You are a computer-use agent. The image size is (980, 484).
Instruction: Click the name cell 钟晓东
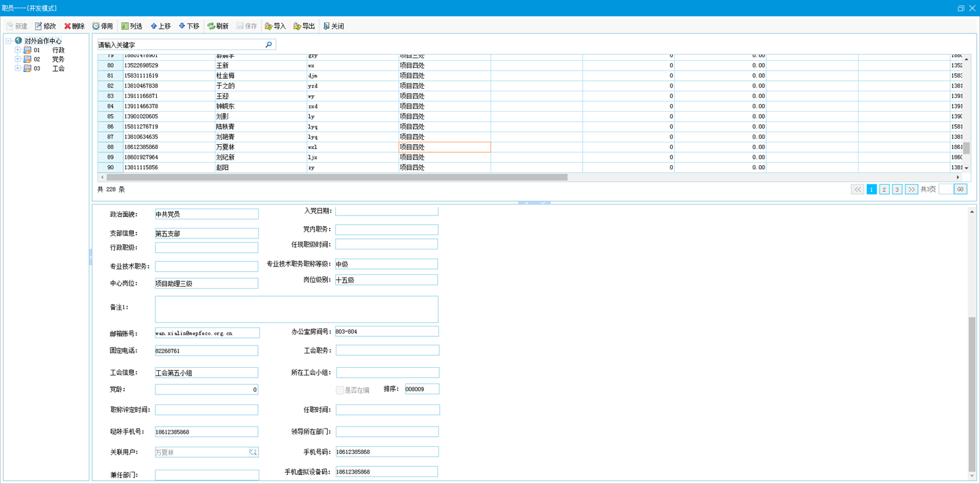[x=261, y=106]
